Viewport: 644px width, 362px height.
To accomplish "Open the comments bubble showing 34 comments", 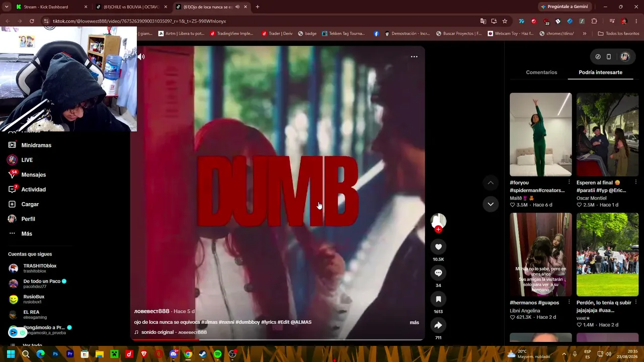I will tap(438, 273).
